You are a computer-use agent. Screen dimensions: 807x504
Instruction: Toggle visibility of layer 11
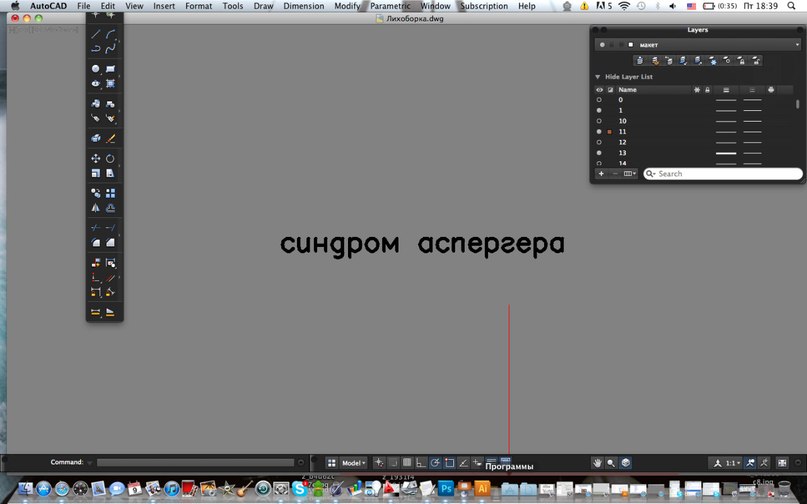tap(599, 132)
